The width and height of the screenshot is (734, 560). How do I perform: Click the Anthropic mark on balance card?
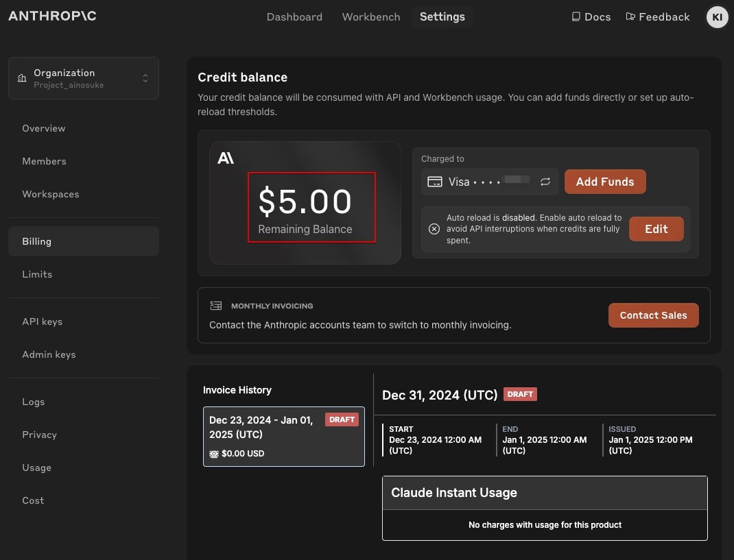point(226,158)
